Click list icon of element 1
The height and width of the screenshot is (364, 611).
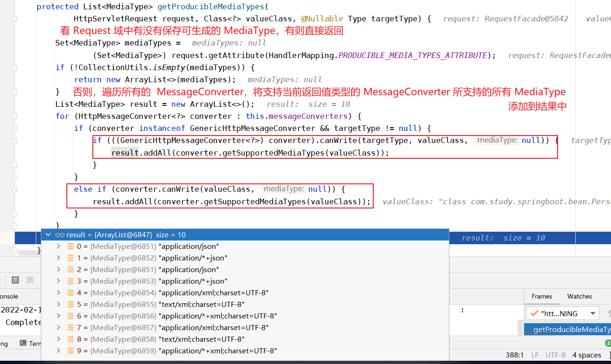[71, 258]
